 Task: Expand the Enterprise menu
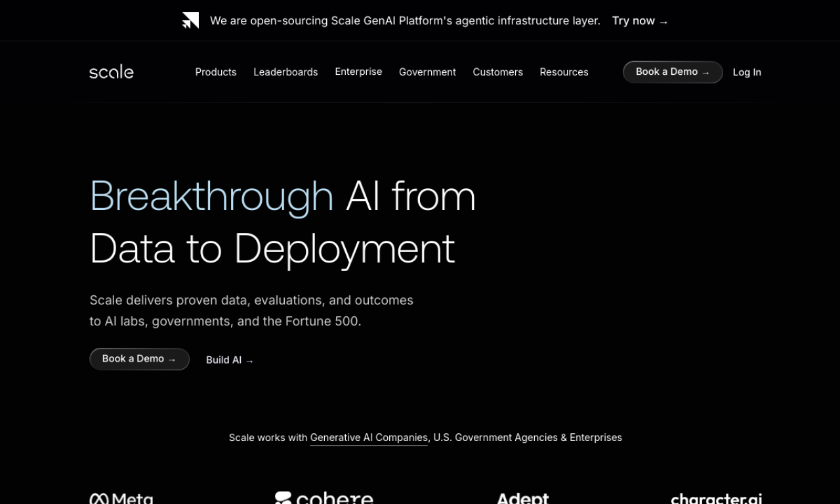click(358, 72)
